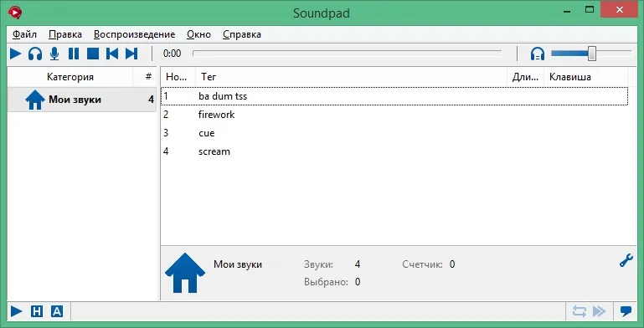Image resolution: width=644 pixels, height=328 pixels.
Task: Sort by the Дли... duration column header
Action: 525,77
